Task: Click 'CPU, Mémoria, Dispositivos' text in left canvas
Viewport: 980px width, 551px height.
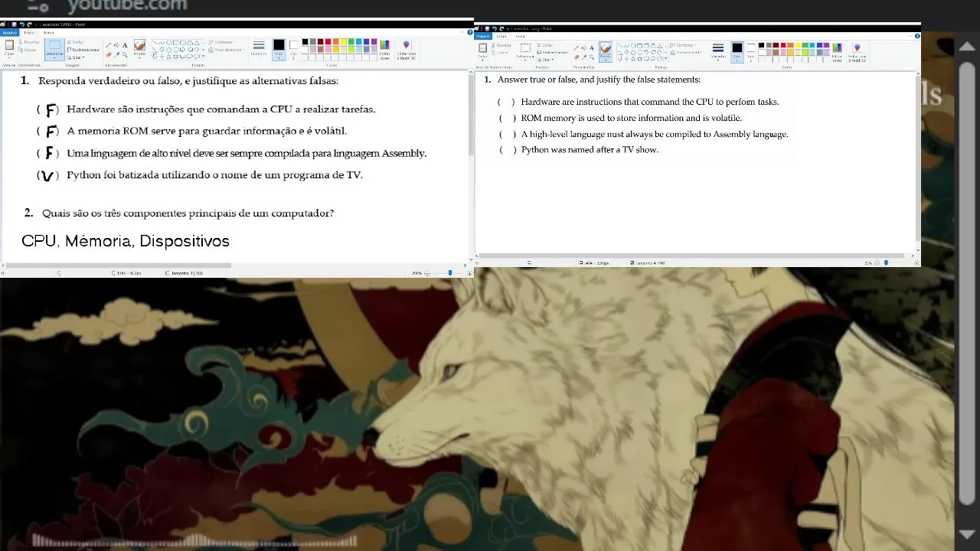Action: [x=126, y=241]
